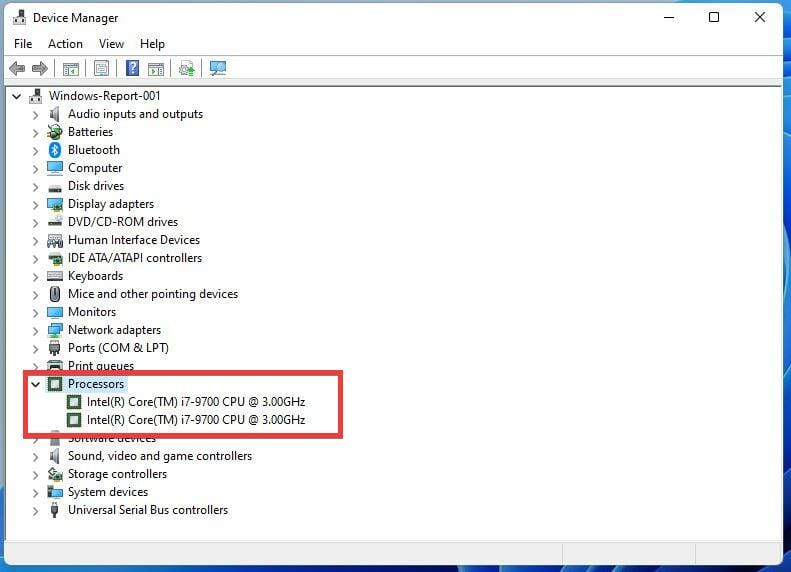Click the IDE ATA/ATAPI controllers icon
This screenshot has height=572, width=791.
click(54, 259)
